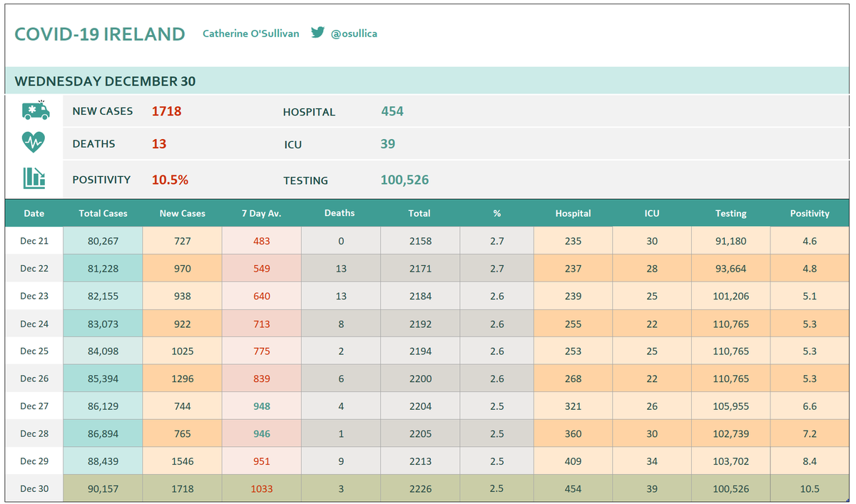This screenshot has height=504, width=856.
Task: Click the Positivity column header
Action: click(x=810, y=213)
